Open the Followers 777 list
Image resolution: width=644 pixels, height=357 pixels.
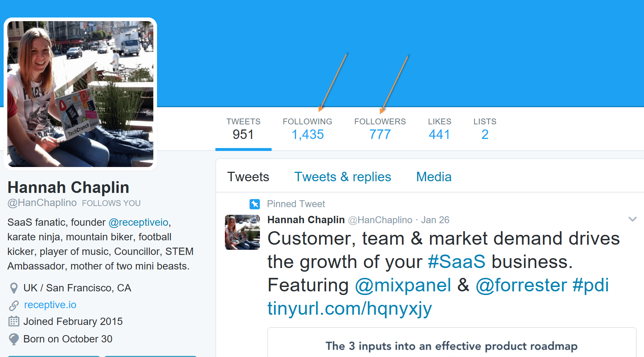tap(380, 129)
